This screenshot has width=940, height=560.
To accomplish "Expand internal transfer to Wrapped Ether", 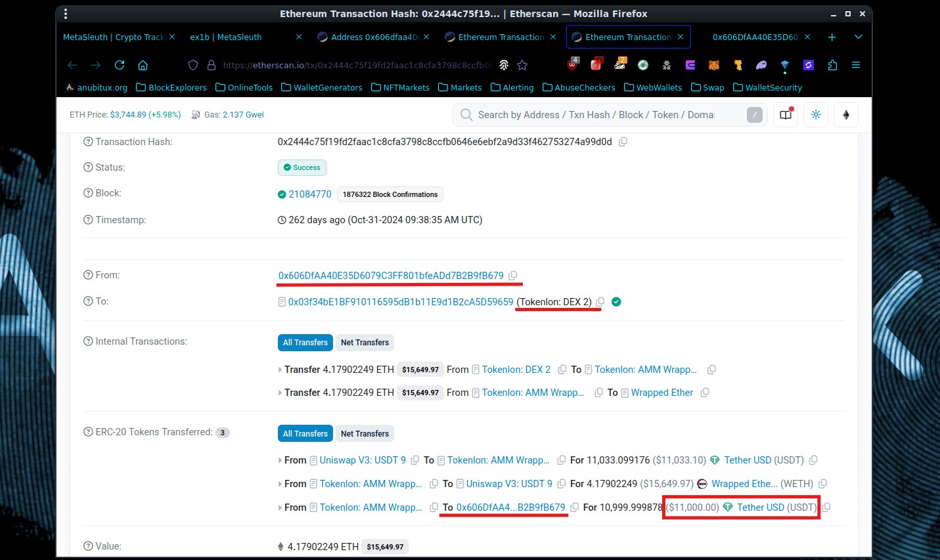I will pyautogui.click(x=280, y=393).
